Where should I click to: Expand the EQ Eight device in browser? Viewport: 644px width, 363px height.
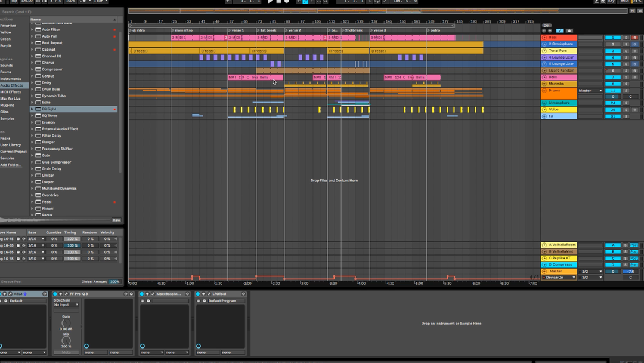[x=32, y=109]
